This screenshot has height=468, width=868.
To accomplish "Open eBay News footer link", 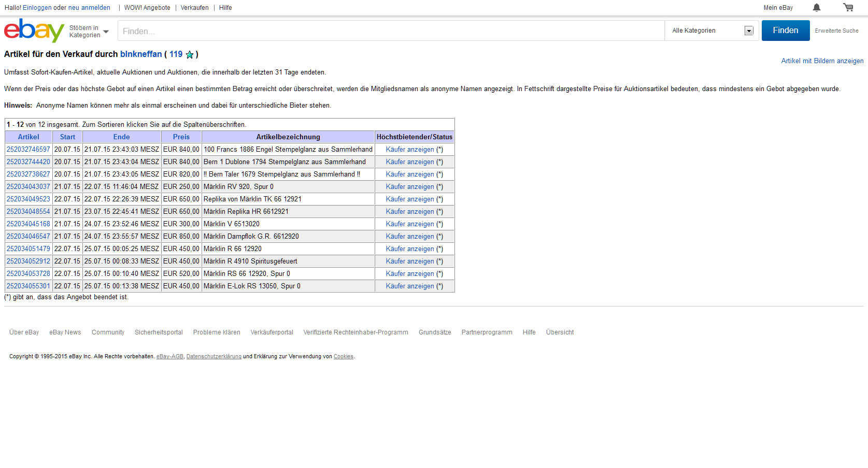I will [65, 332].
